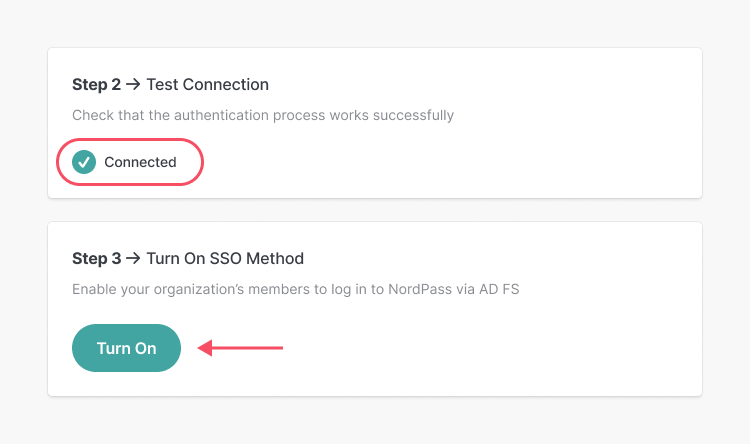Click the authentication process description text
Image resolution: width=750 pixels, height=444 pixels.
click(263, 115)
